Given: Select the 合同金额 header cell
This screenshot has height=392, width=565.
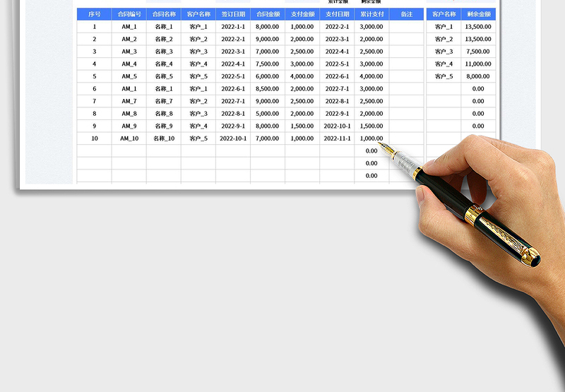Looking at the screenshot, I should click(268, 14).
